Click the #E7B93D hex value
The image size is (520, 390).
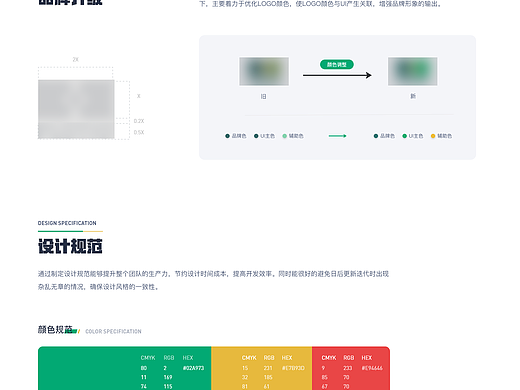tap(293, 368)
